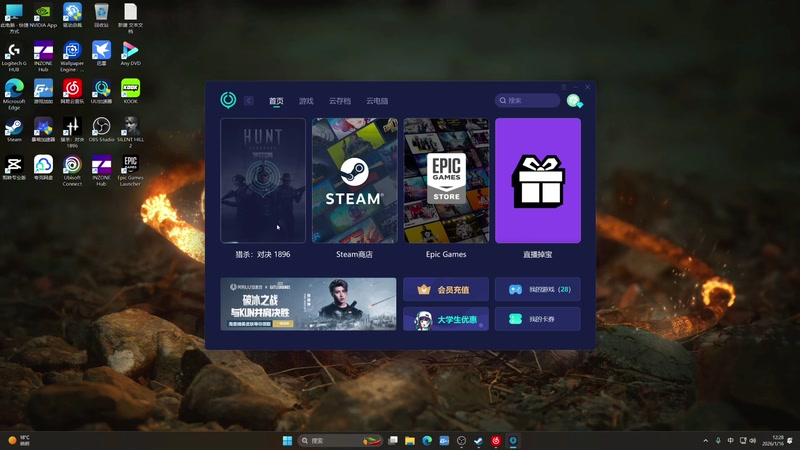Open the user avatar profile

(574, 101)
